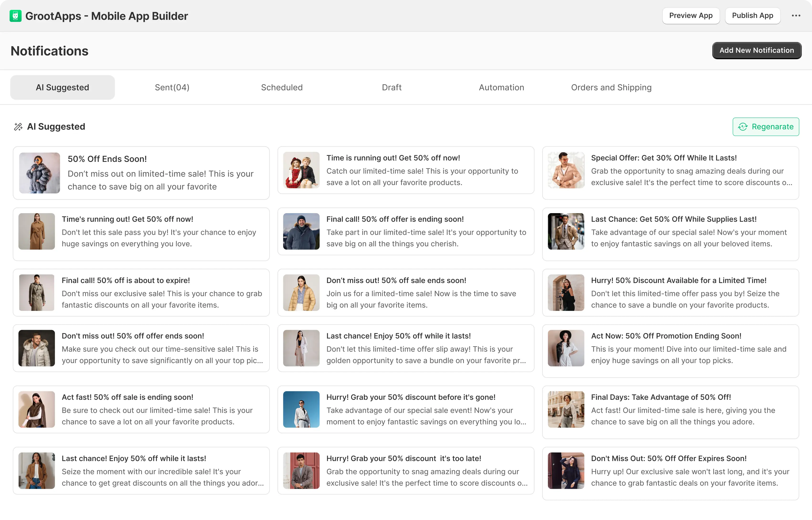Open the Scheduled tab
Screen dimensions: 812x520
coord(282,87)
